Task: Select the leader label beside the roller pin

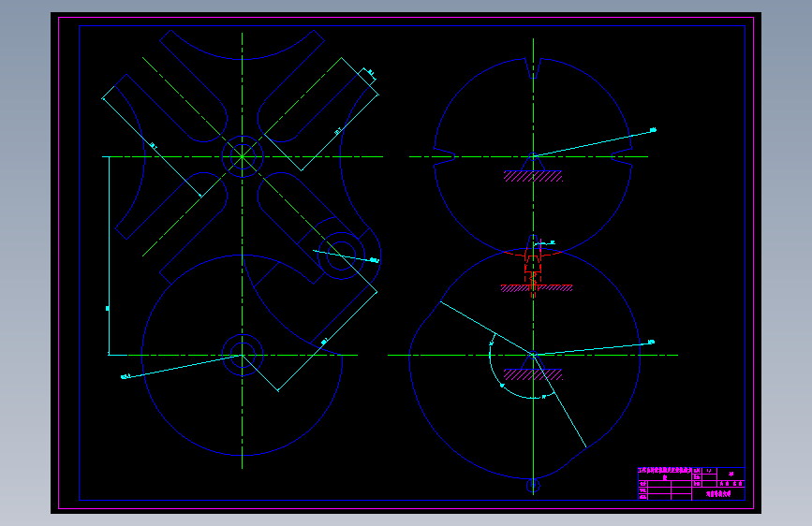Action: [375, 260]
